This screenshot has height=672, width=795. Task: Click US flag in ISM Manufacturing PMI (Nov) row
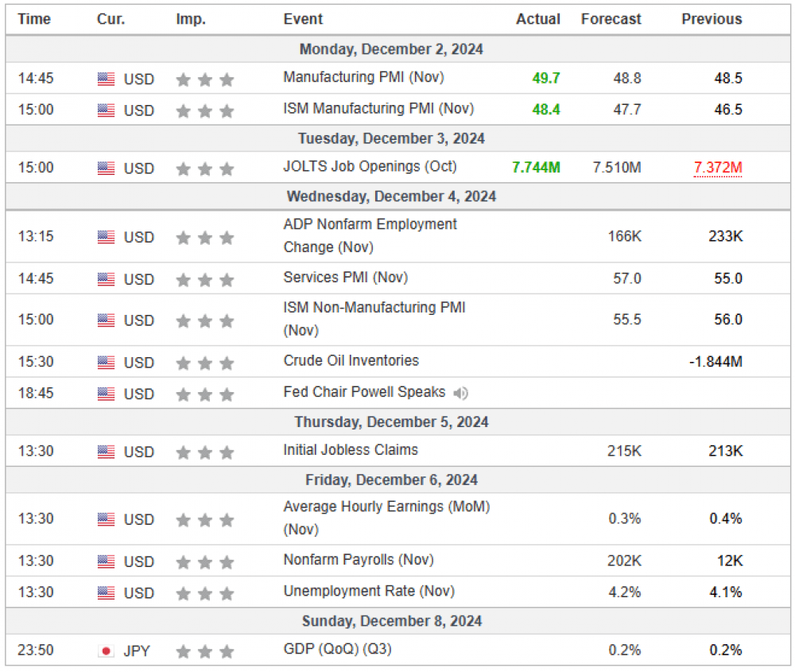[106, 111]
